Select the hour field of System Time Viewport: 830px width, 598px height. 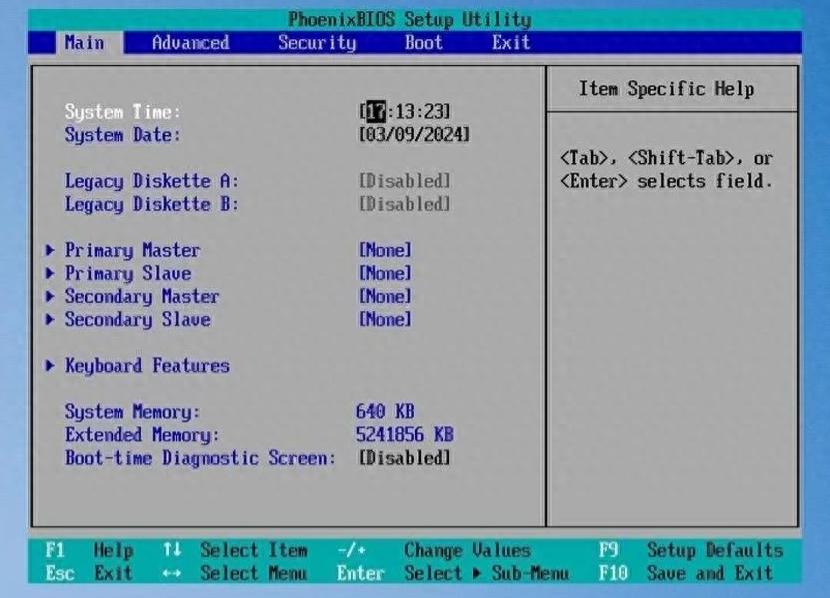tap(376, 112)
